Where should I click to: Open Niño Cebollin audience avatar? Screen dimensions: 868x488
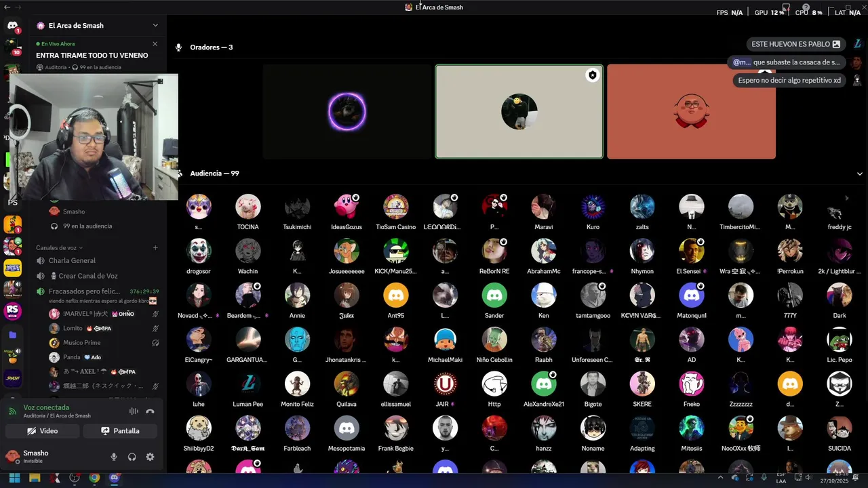pyautogui.click(x=494, y=340)
